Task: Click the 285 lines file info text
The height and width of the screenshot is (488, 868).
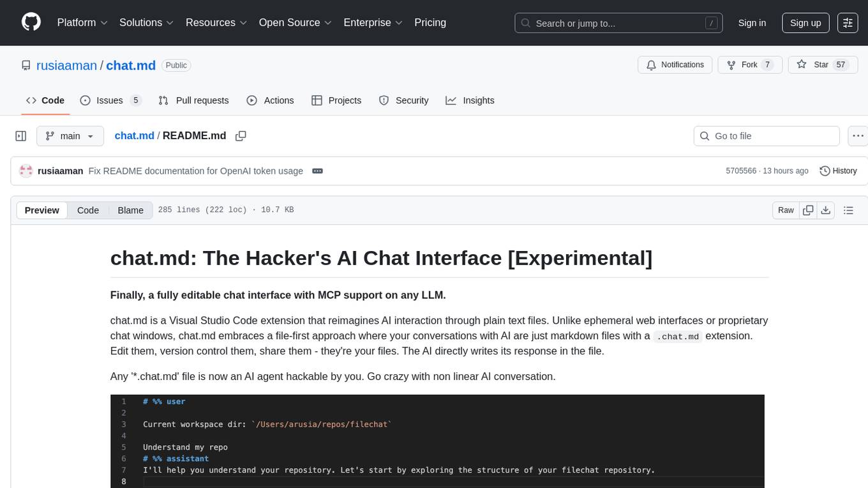Action: click(x=226, y=210)
